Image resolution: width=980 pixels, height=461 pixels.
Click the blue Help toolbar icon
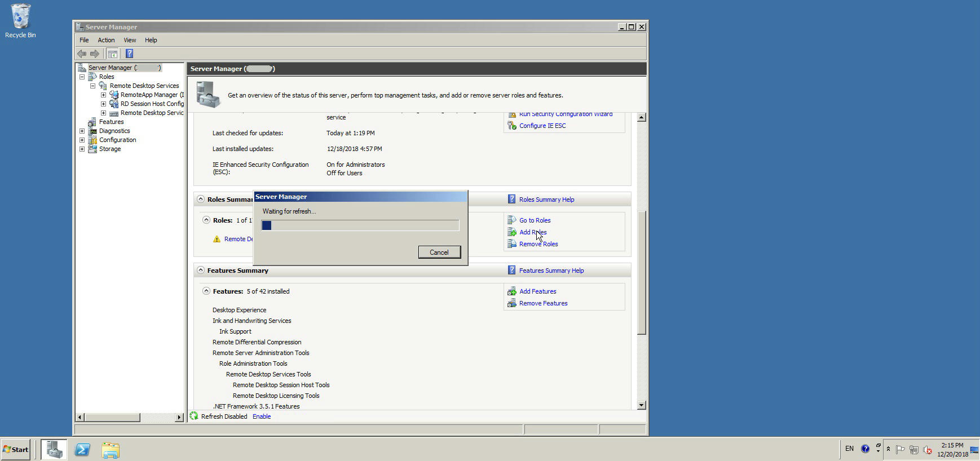point(129,54)
